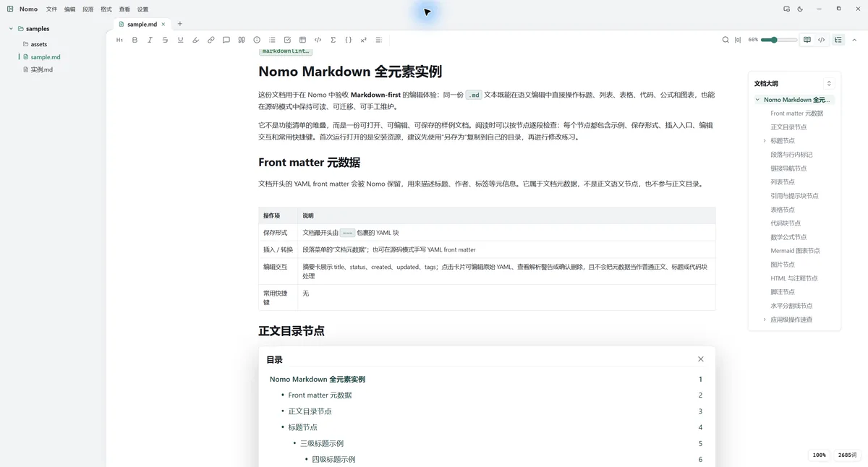Click the curly braces toolbar icon
Viewport: 868px width, 467px height.
click(348, 40)
